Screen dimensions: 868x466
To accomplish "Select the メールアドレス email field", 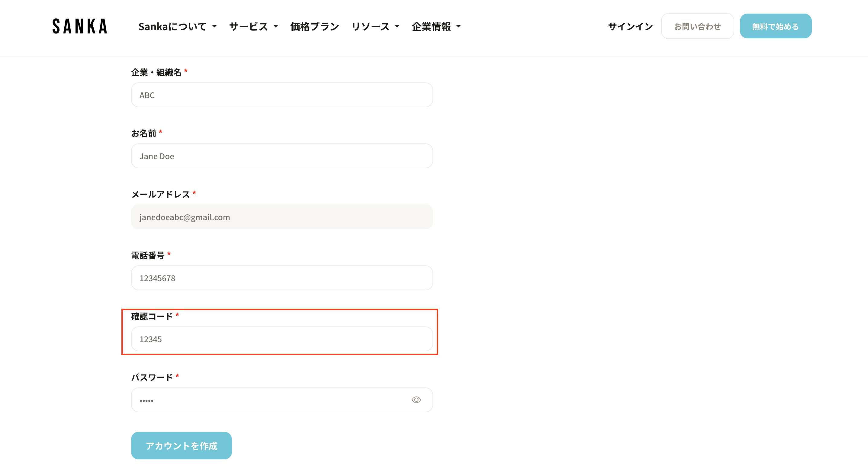I will [282, 217].
